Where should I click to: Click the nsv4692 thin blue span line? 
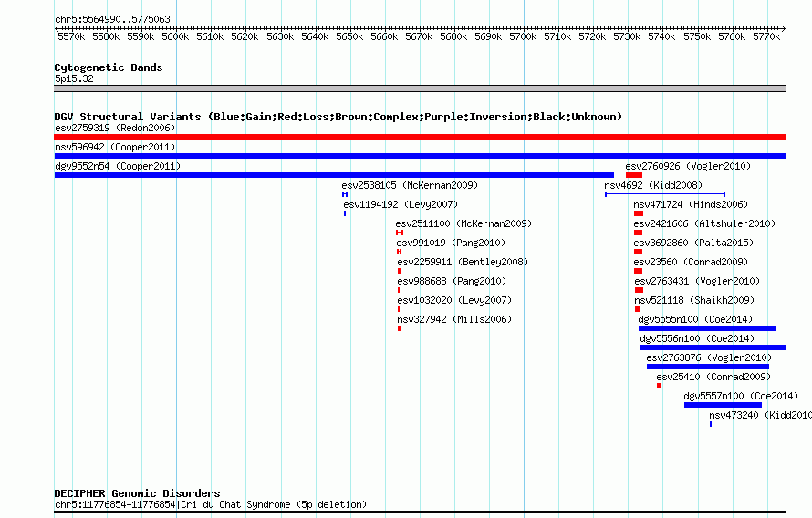pos(665,194)
